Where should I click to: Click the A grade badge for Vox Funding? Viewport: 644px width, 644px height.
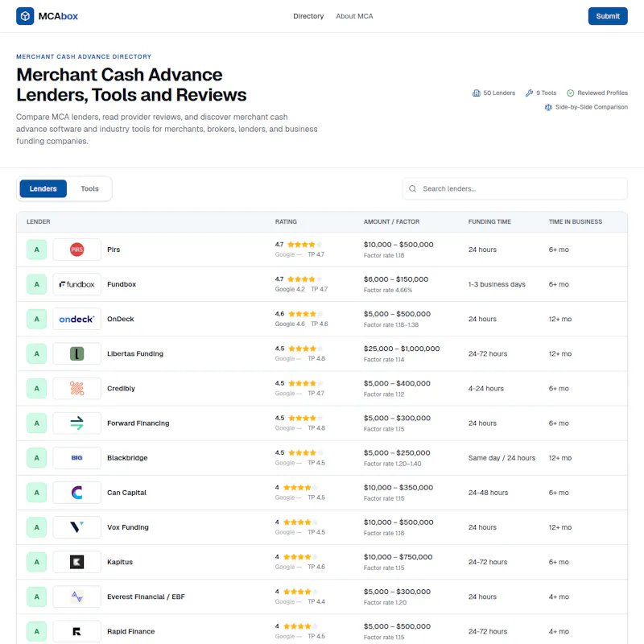[x=36, y=527]
